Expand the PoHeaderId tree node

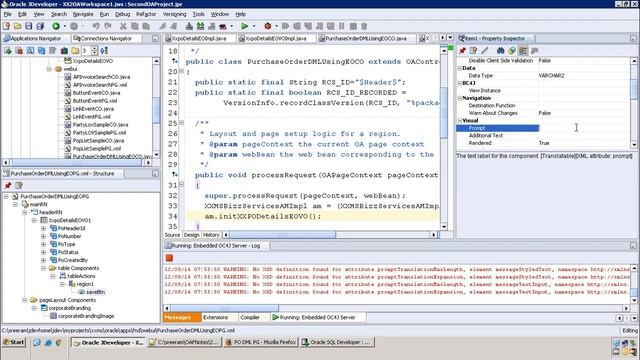tap(43, 228)
